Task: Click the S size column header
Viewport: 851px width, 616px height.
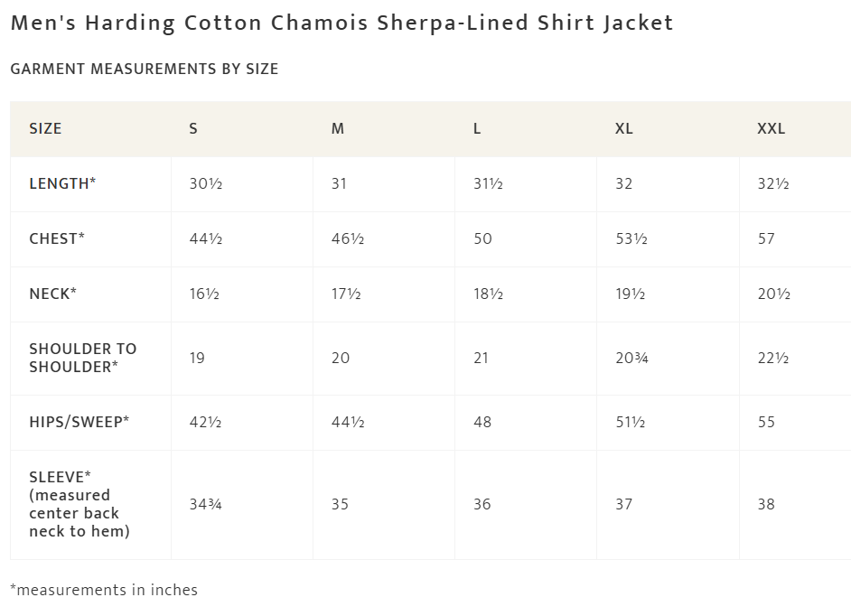Action: (x=193, y=128)
